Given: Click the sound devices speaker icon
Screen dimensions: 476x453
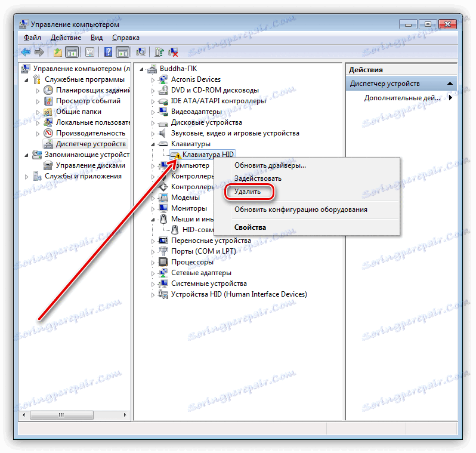Looking at the screenshot, I should tap(163, 133).
